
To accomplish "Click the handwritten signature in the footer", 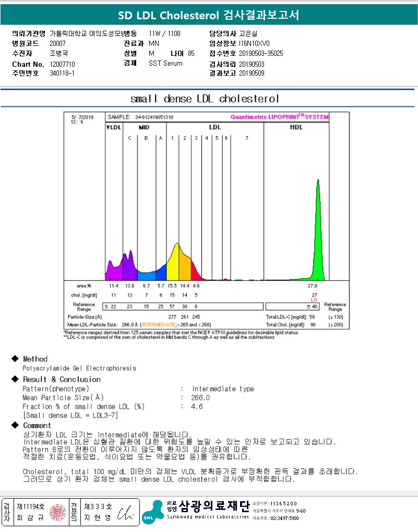I will point(126,513).
